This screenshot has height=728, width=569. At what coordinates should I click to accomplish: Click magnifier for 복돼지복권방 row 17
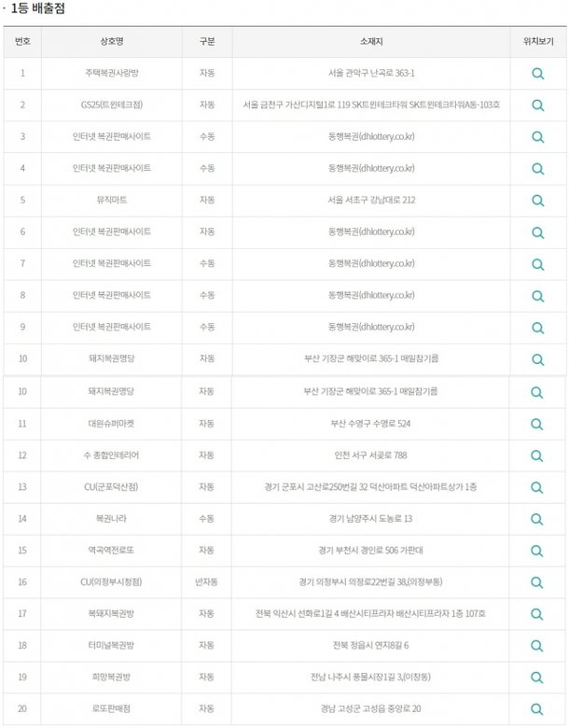[x=536, y=614]
